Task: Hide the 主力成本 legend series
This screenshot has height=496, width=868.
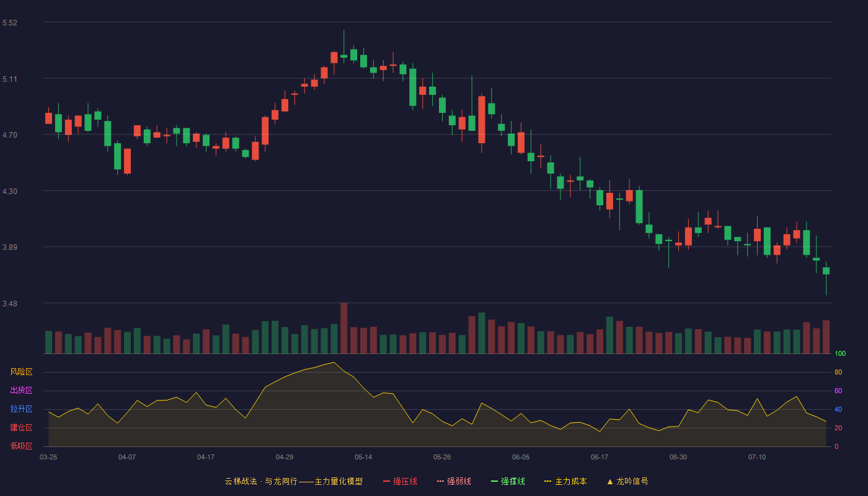Action: (565, 481)
